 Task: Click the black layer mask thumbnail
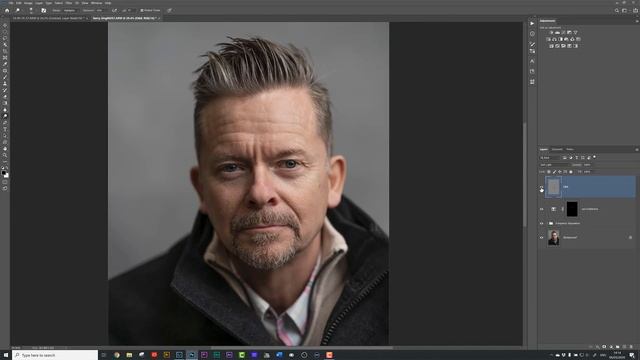pyautogui.click(x=572, y=209)
